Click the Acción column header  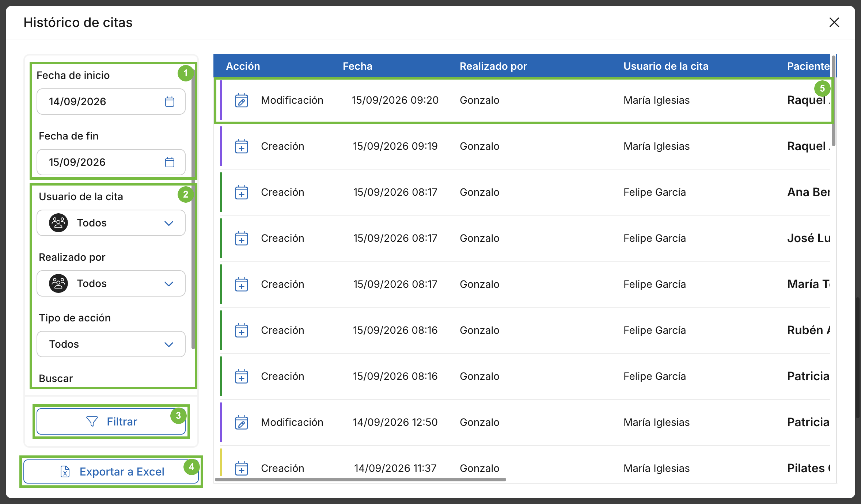click(x=243, y=66)
